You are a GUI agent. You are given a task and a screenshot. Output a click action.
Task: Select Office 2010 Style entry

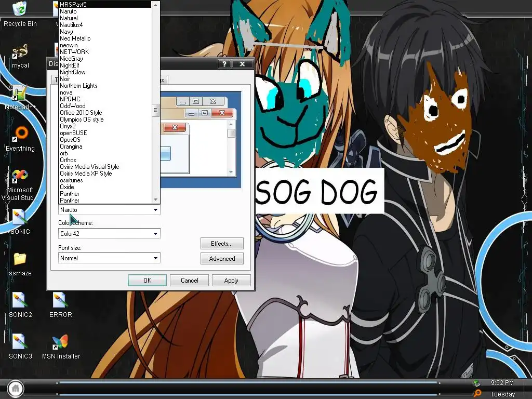click(x=105, y=113)
